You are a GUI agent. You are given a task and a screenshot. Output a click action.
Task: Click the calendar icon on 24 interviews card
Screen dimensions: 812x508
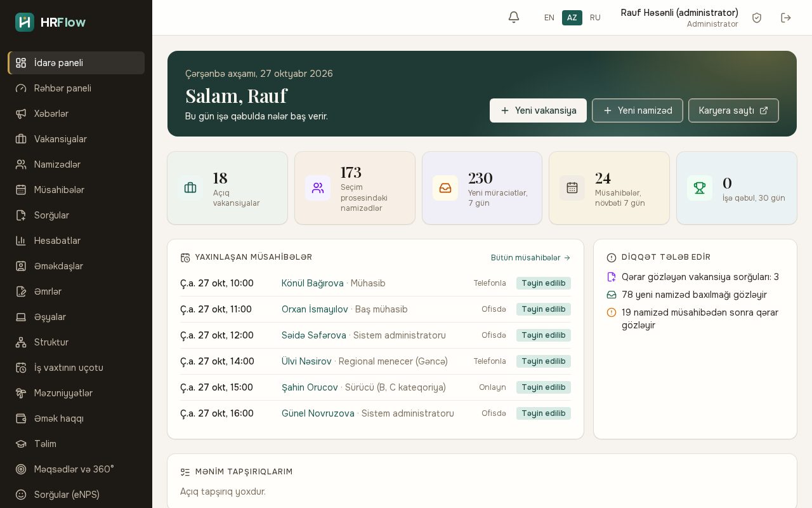coord(572,188)
